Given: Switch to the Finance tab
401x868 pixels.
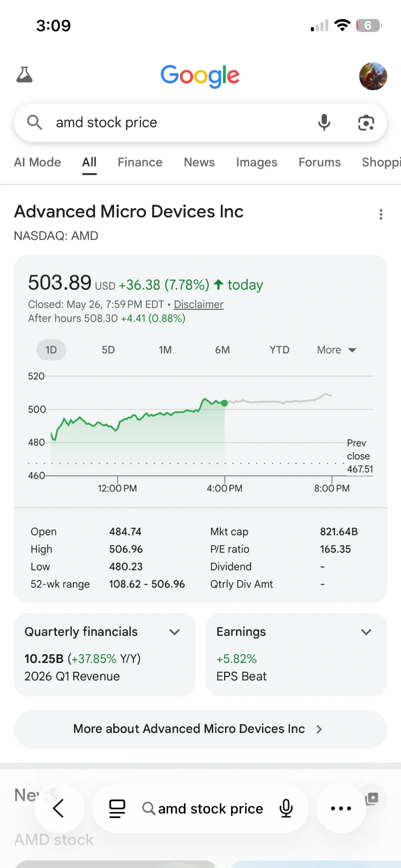Looking at the screenshot, I should 140,162.
